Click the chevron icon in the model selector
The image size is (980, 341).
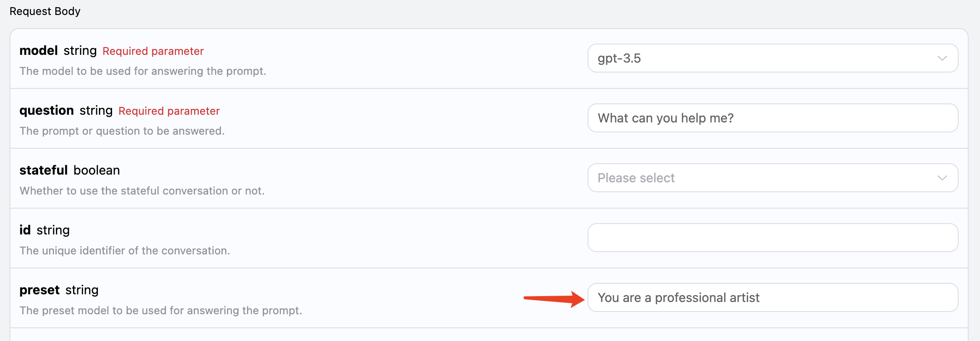pyautogui.click(x=942, y=58)
